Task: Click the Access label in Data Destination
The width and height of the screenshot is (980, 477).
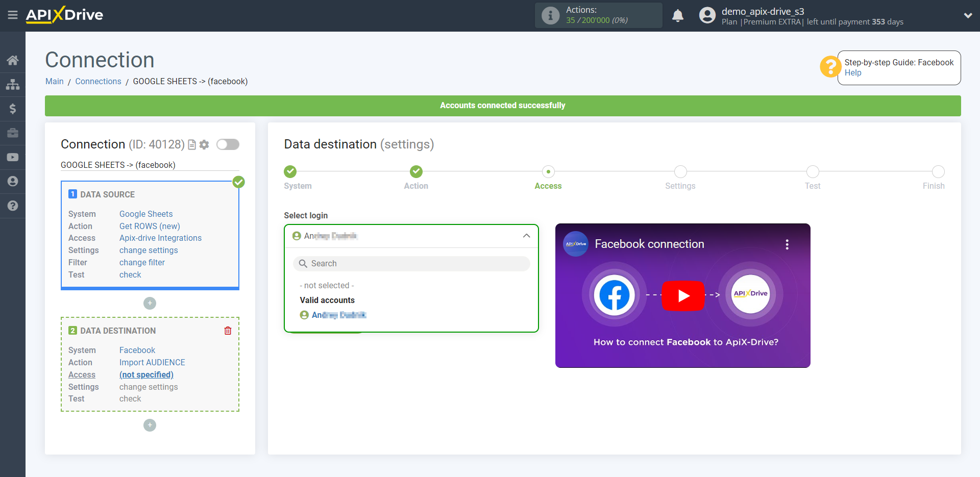Action: (82, 375)
